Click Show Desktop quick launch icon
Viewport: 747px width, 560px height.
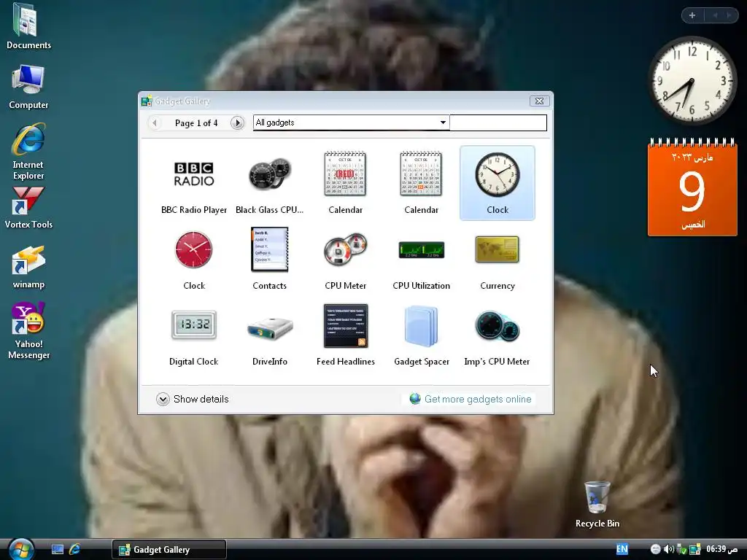click(x=58, y=550)
